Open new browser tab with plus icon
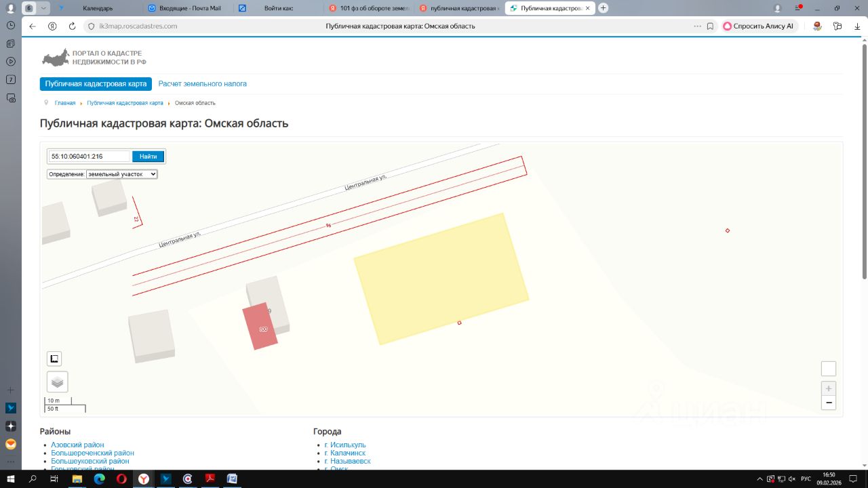 pos(603,8)
